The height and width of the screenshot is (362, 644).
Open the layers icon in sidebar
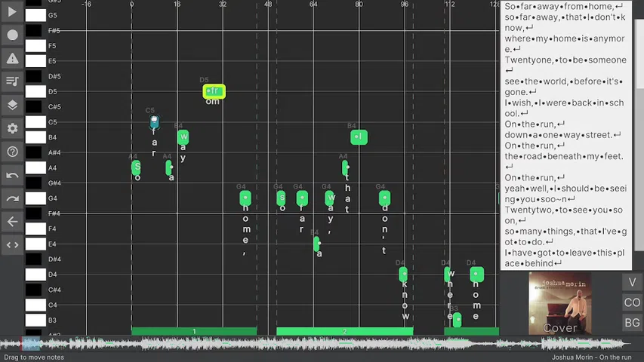pyautogui.click(x=12, y=105)
